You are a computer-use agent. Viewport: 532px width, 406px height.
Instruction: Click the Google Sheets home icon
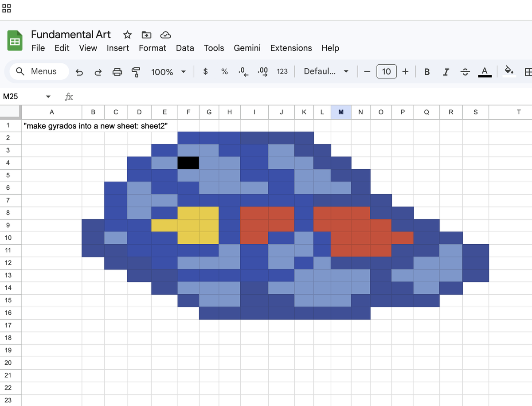click(x=15, y=41)
